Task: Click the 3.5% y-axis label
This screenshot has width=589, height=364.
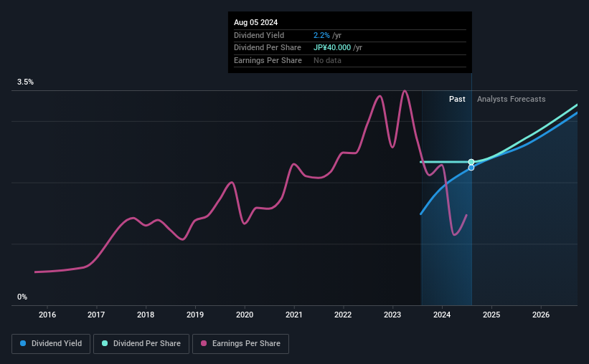Action: pyautogui.click(x=26, y=82)
